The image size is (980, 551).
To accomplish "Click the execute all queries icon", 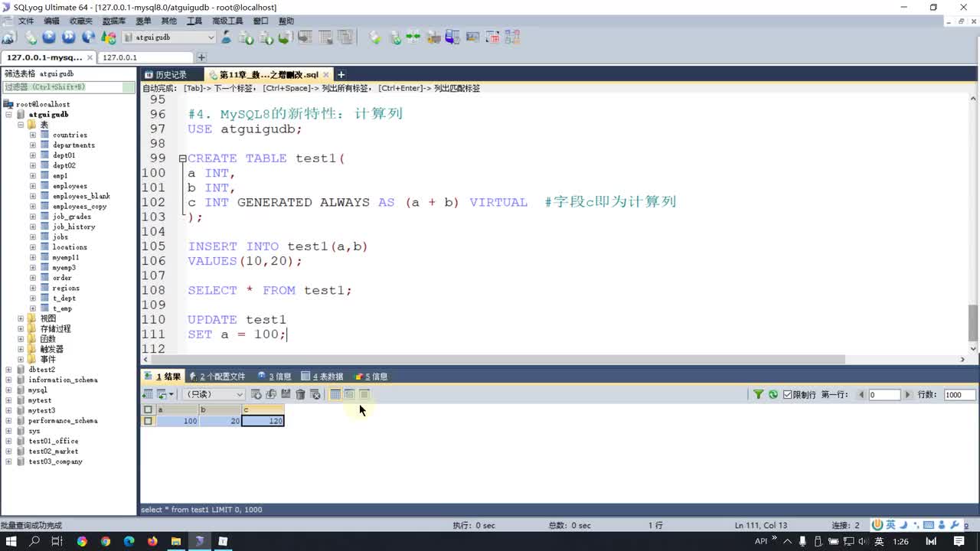I will (x=69, y=37).
